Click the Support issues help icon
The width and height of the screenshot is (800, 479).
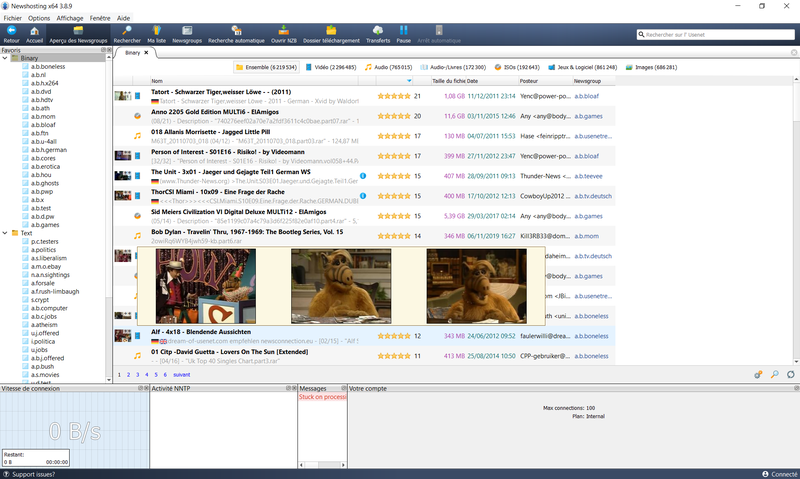point(6,474)
